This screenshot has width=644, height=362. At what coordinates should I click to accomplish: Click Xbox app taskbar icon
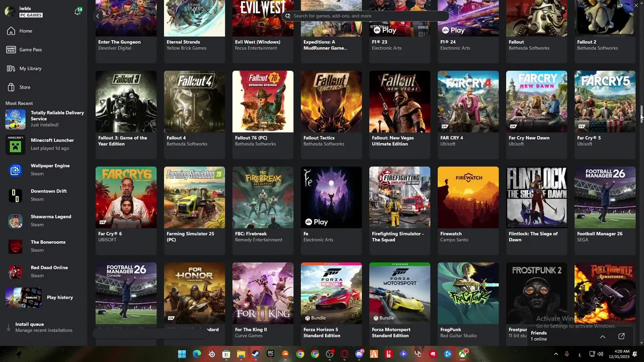coord(462,354)
